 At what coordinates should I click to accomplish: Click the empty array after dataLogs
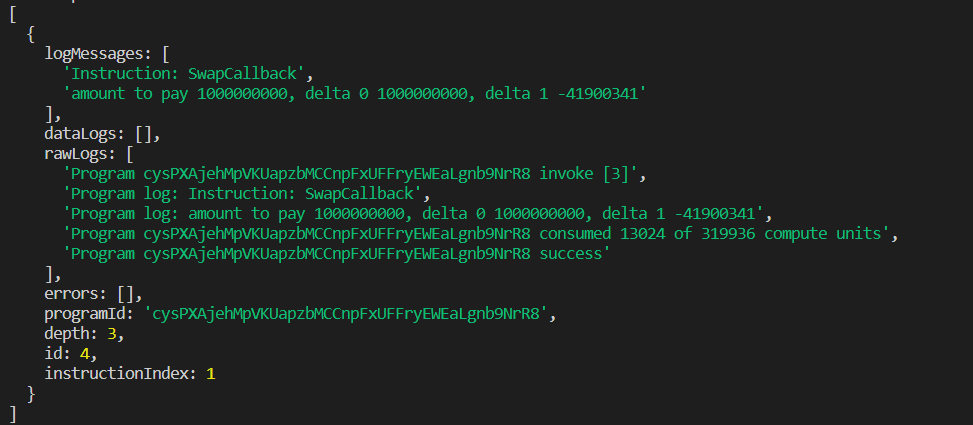click(144, 133)
